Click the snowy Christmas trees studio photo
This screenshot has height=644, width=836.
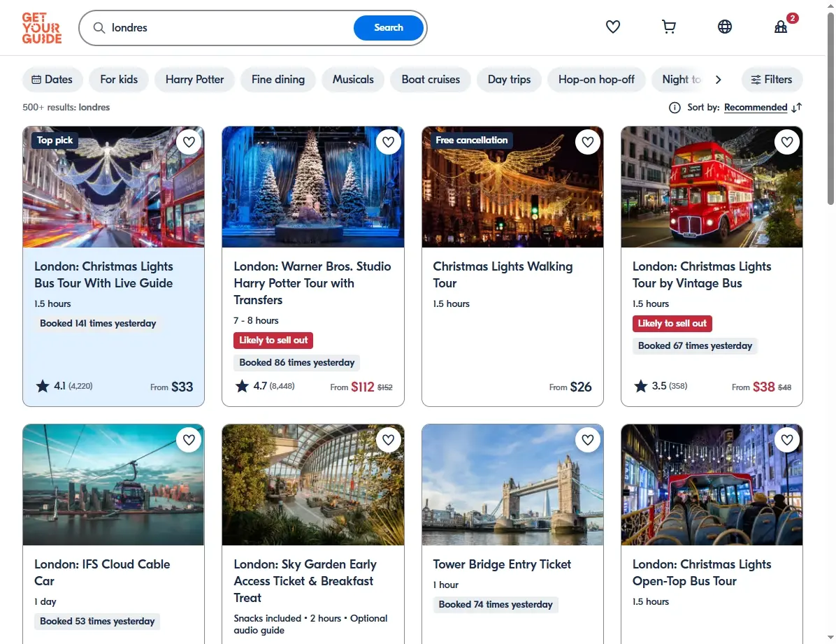pos(313,187)
